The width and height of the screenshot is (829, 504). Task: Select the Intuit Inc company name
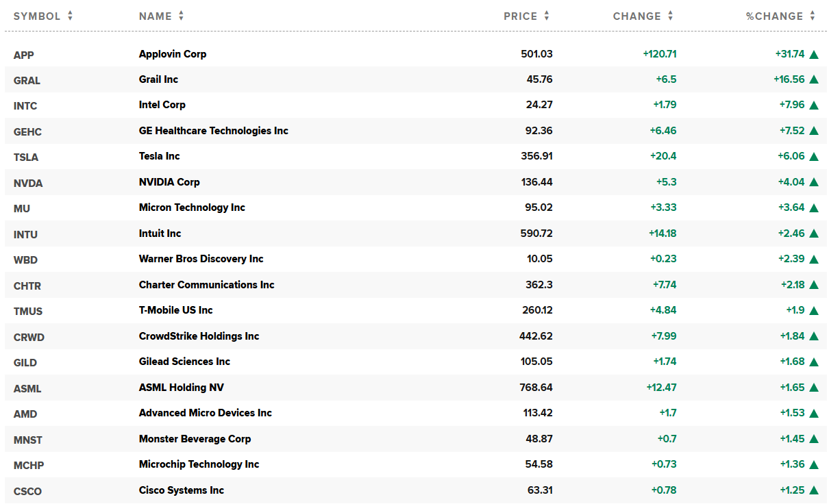pos(160,234)
